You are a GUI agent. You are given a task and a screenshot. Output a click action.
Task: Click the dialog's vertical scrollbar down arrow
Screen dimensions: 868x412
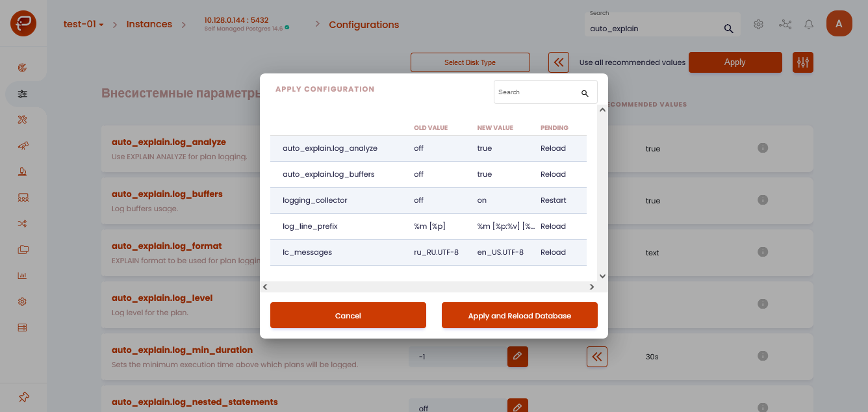click(x=602, y=276)
